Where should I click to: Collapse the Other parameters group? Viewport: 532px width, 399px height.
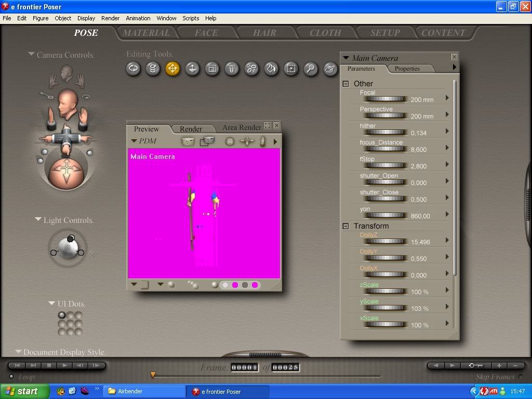(x=345, y=84)
